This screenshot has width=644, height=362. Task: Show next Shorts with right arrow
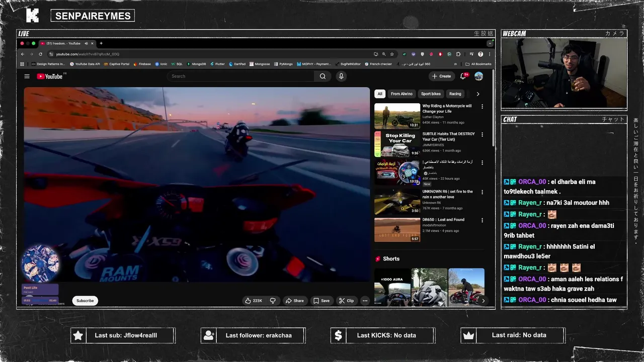pos(483,301)
